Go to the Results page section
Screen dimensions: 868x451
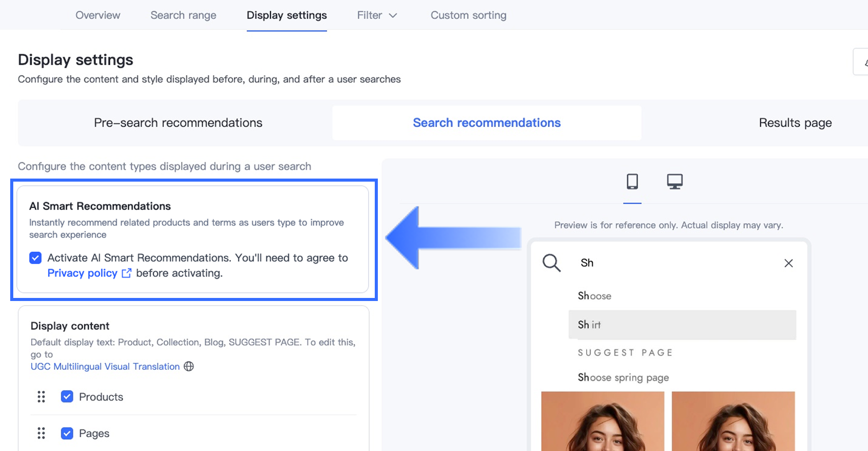click(795, 123)
